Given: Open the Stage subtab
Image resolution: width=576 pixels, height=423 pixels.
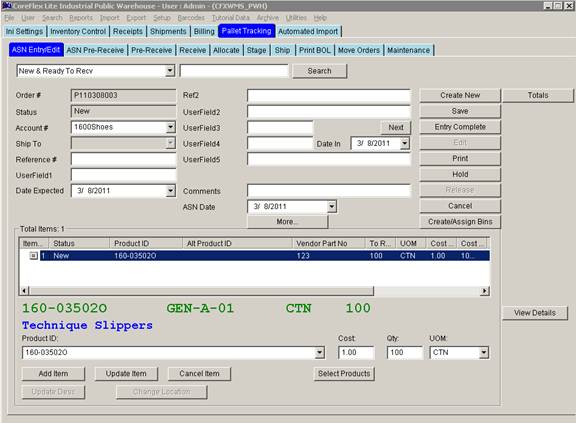Looking at the screenshot, I should 256,50.
